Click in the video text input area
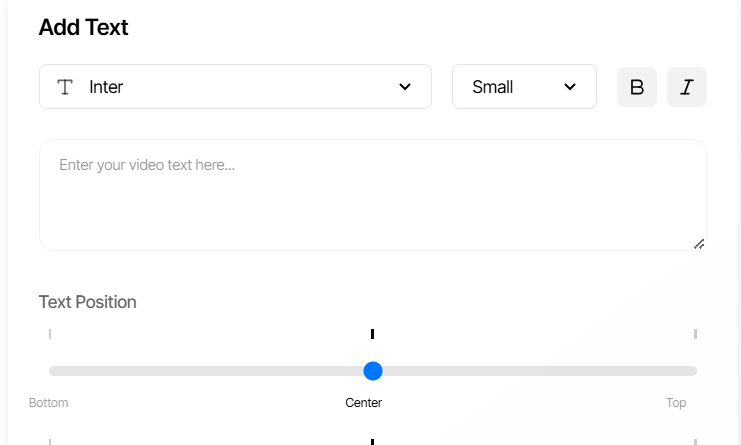This screenshot has width=741, height=445. [x=372, y=194]
